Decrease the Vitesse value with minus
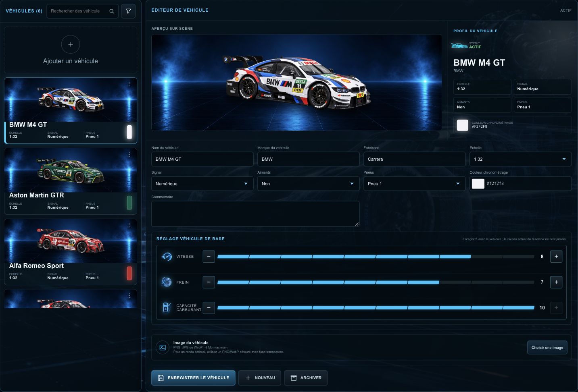The height and width of the screenshot is (392, 578). [x=209, y=256]
